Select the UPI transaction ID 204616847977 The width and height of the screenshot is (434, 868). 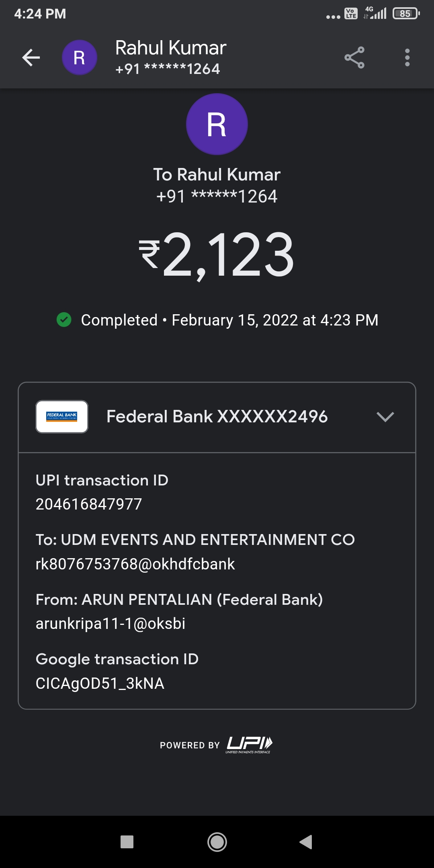coord(89,504)
